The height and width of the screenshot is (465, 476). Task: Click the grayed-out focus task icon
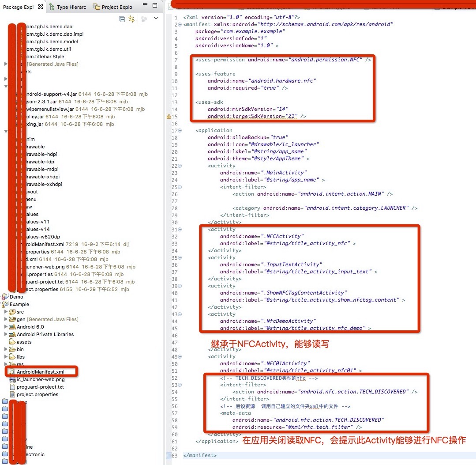[144, 19]
